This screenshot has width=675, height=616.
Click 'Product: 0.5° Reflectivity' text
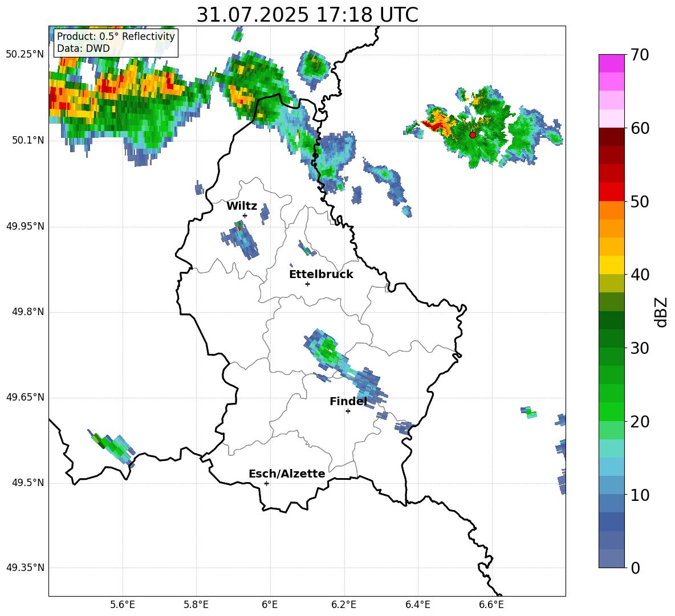coord(116,36)
